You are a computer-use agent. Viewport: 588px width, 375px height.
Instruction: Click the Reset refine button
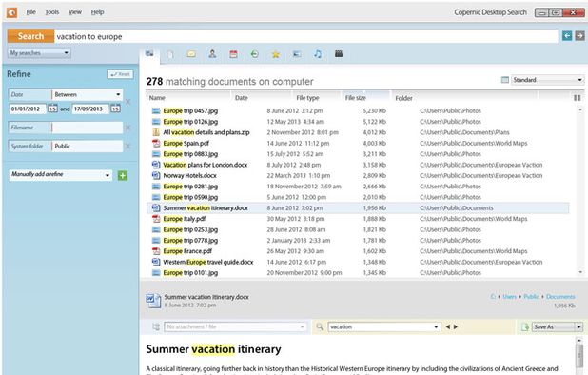pyautogui.click(x=120, y=74)
